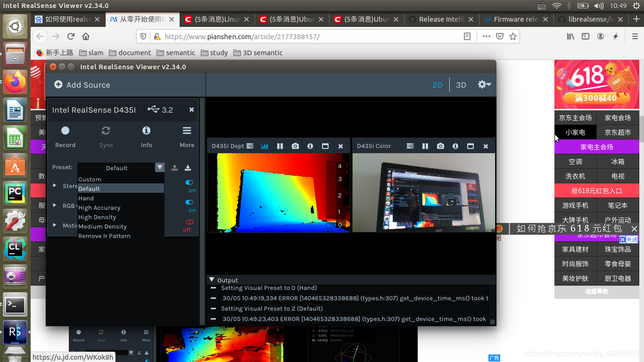Select Remove Ir Pattern preset option
The height and width of the screenshot is (362, 644).
tap(121, 236)
